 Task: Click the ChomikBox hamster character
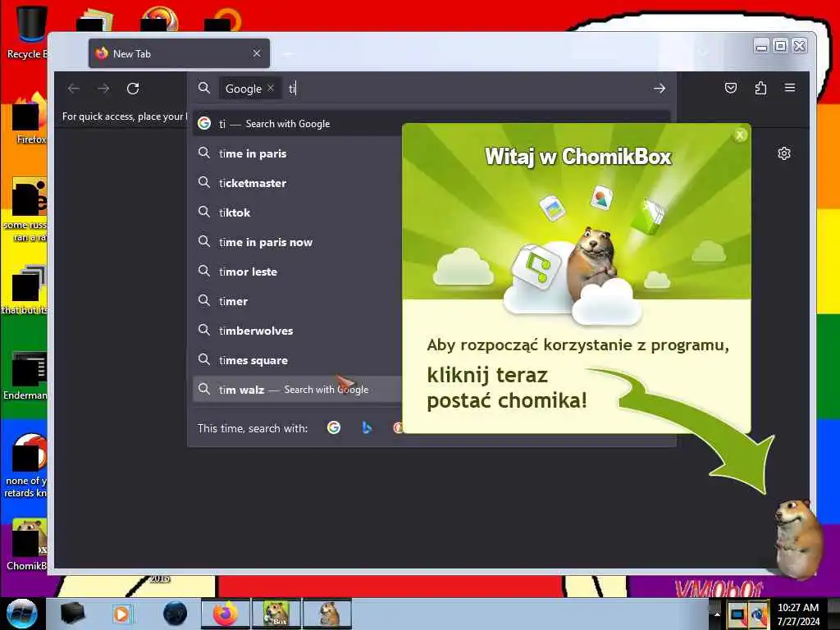(x=798, y=538)
